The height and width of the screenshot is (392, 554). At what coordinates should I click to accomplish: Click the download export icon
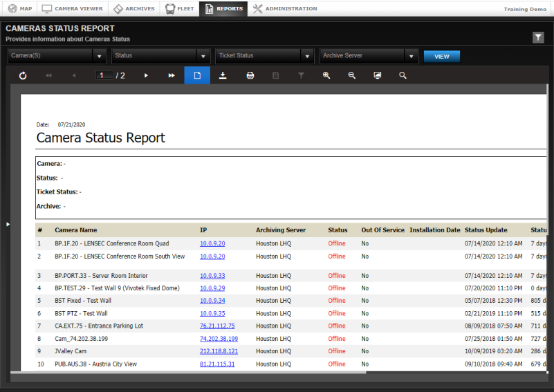pyautogui.click(x=223, y=75)
